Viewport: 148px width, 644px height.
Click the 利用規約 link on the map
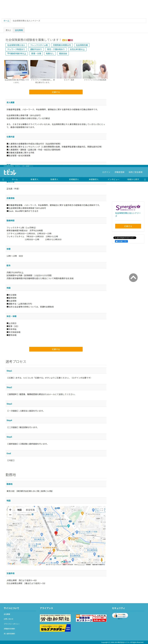[x=88, y=564]
